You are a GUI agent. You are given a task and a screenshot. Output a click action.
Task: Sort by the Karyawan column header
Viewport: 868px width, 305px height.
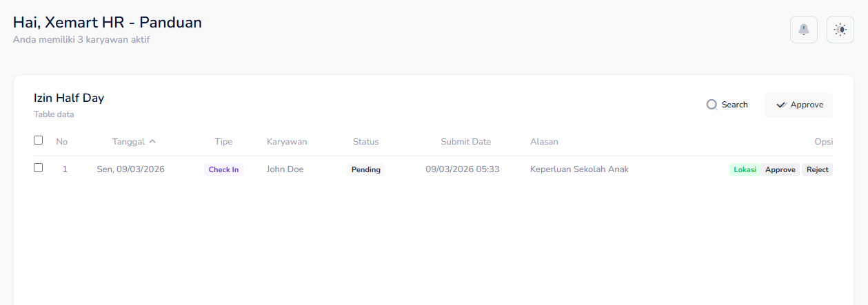[287, 142]
